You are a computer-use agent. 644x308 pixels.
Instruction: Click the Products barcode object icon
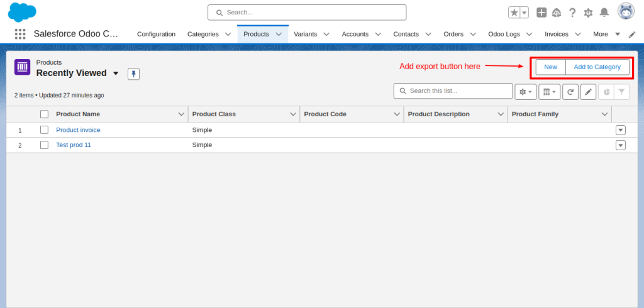(x=22, y=67)
